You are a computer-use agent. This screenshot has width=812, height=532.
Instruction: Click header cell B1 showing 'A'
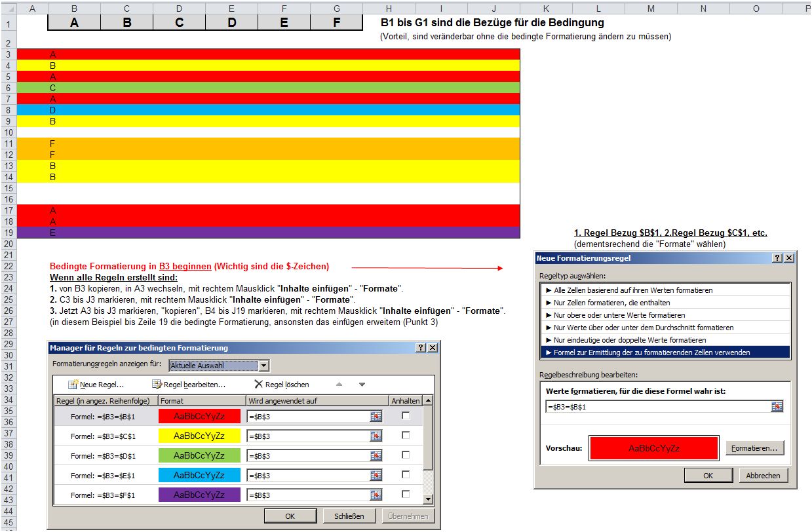click(74, 22)
